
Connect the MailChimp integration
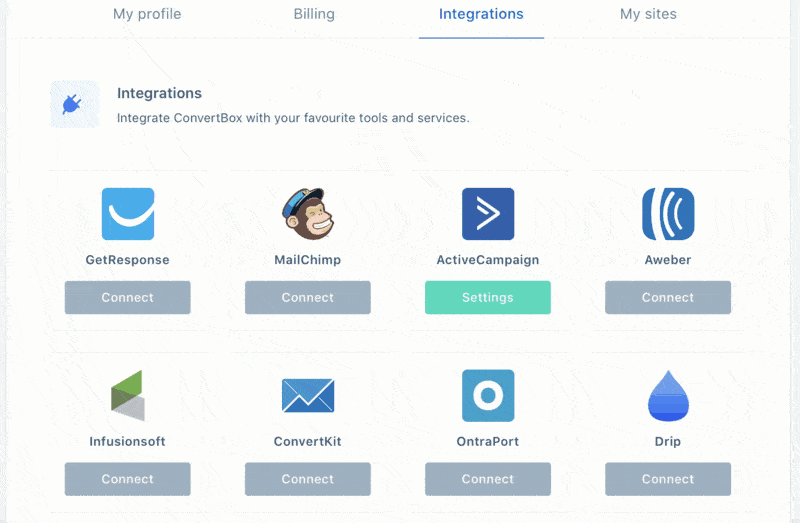pos(308,297)
